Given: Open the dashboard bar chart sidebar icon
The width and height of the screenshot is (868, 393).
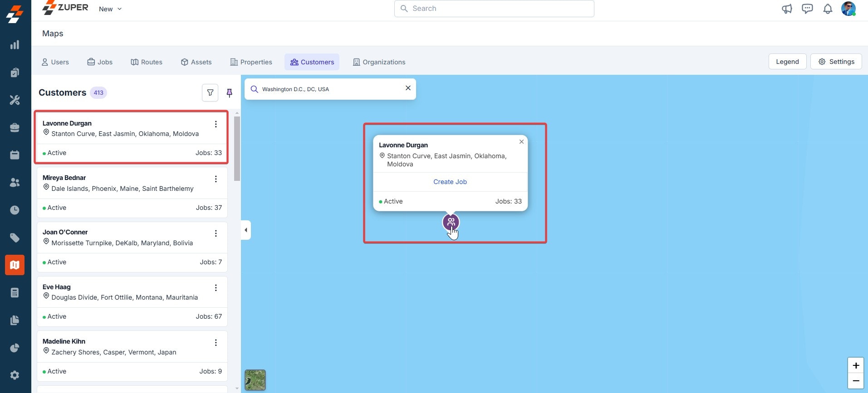Looking at the screenshot, I should point(15,45).
